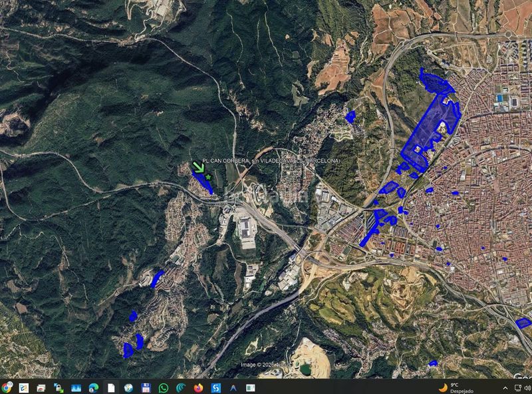Open Google Chrome from the taskbar
The image size is (532, 394).
[x=6, y=387]
